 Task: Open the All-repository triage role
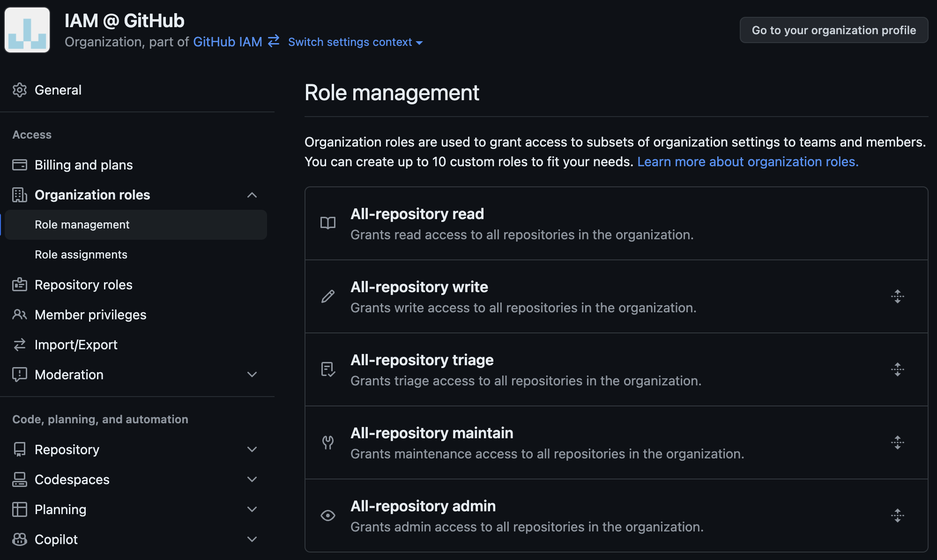[x=422, y=360]
